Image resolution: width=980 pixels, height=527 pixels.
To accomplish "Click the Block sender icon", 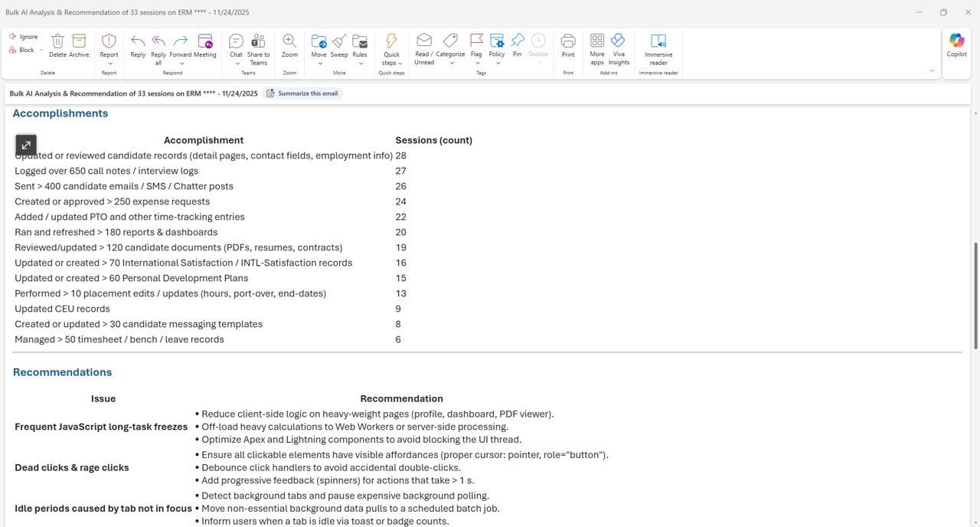I will click(x=13, y=50).
